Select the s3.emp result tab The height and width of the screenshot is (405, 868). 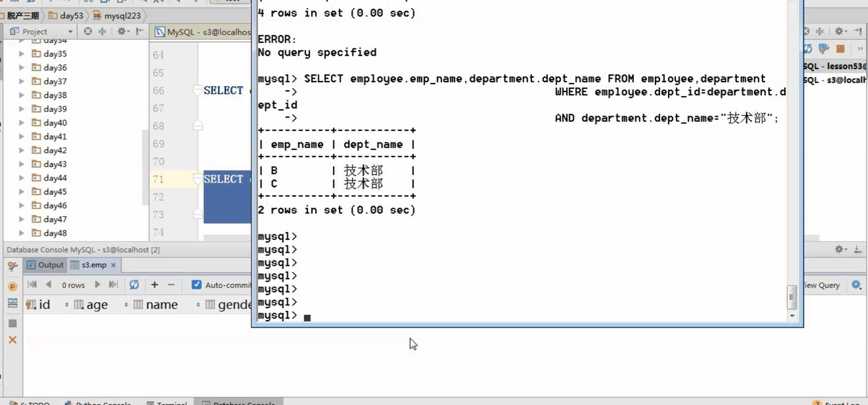pos(94,265)
